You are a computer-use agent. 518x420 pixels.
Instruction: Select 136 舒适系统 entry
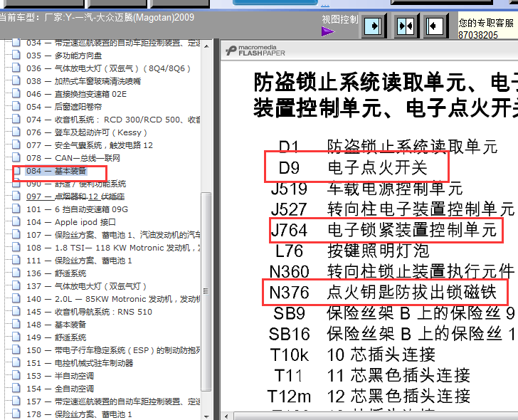[x=56, y=273]
